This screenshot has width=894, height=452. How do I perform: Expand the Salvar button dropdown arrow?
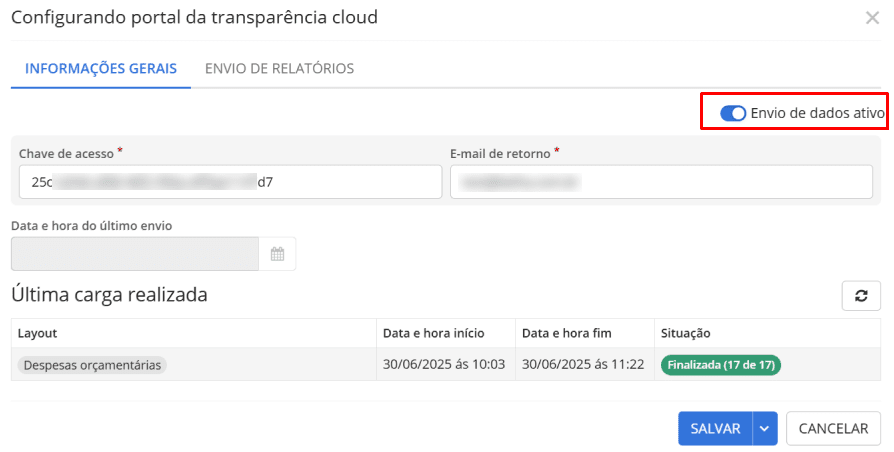[x=764, y=428]
